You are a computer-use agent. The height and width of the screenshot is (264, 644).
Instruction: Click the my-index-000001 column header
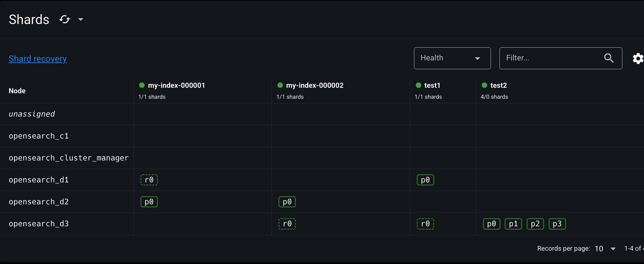point(176,85)
